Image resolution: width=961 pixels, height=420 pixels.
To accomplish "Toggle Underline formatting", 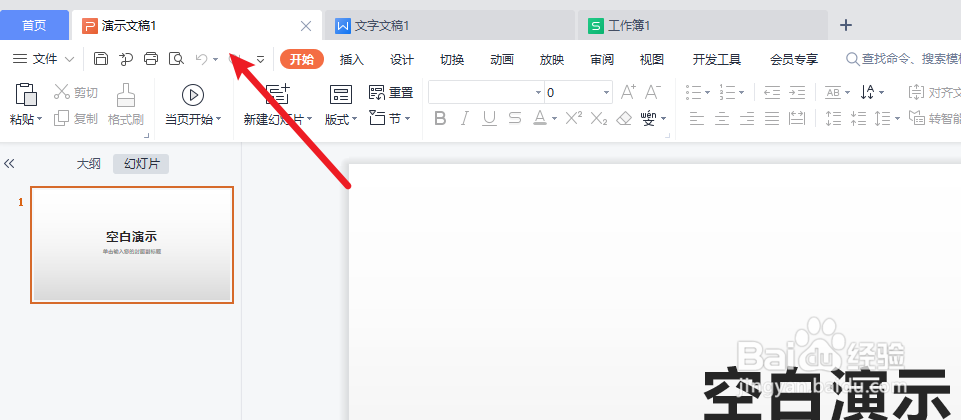I will click(489, 118).
